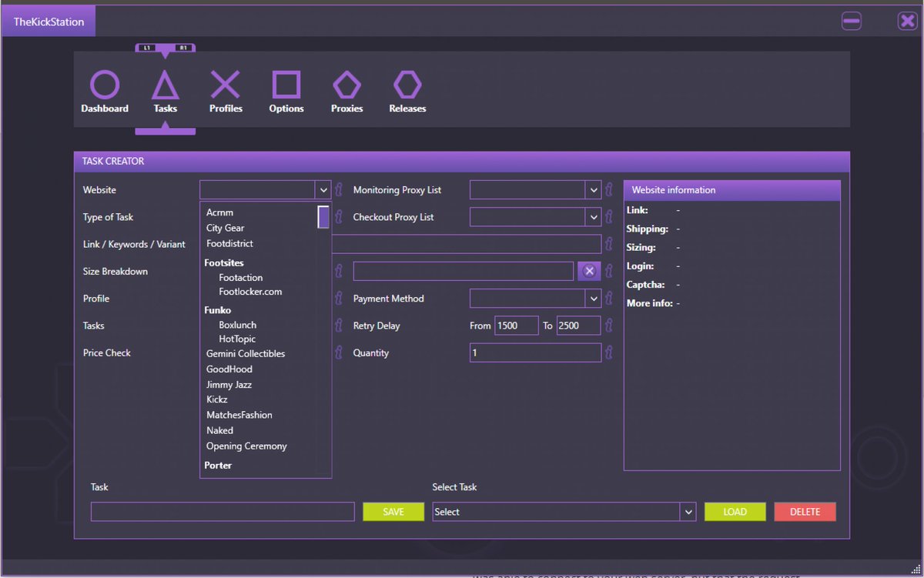Click the purple clear X button
Viewport: 924px width, 578px height.
coord(589,271)
